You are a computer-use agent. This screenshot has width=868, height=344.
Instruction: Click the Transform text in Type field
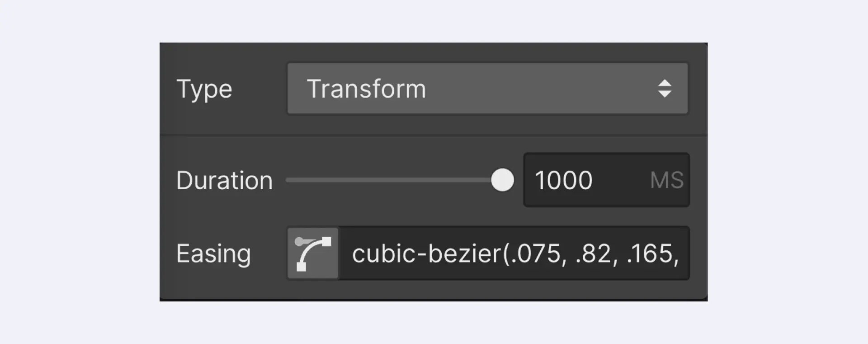(x=366, y=88)
